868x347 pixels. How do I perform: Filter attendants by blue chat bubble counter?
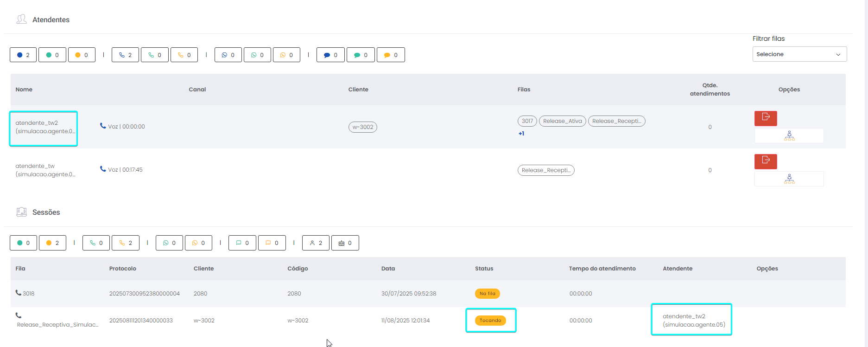click(330, 55)
